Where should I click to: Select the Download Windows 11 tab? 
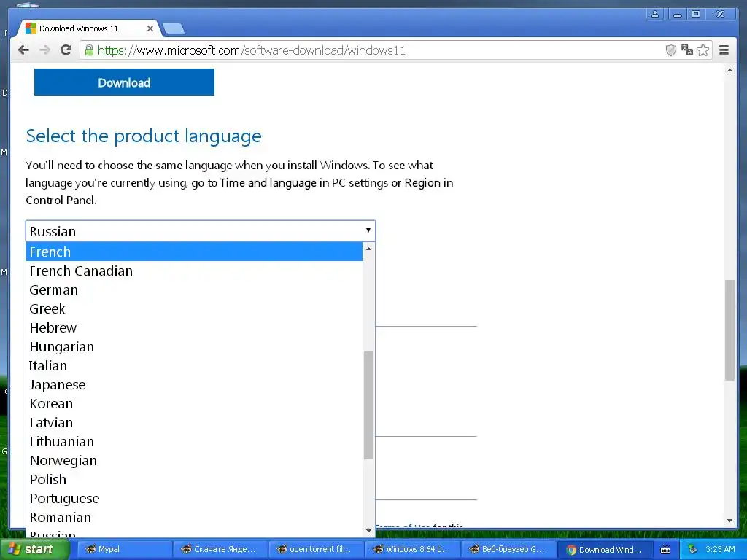(x=88, y=28)
